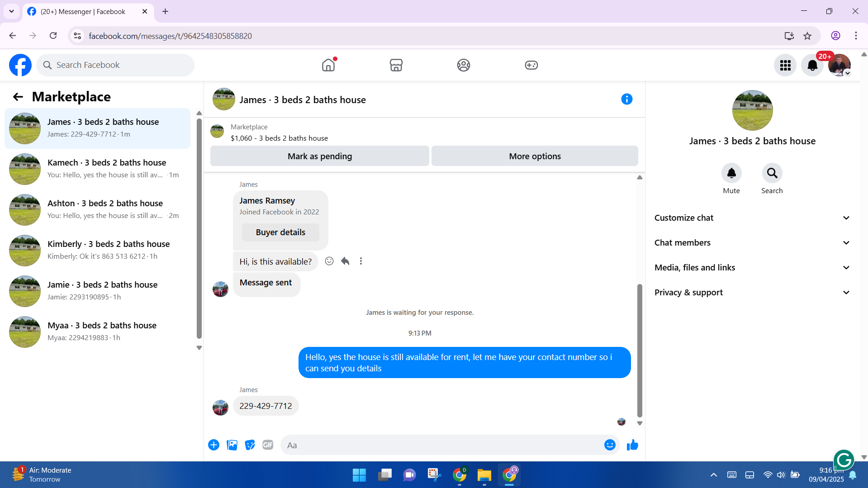Open James chat header title

[x=303, y=100]
